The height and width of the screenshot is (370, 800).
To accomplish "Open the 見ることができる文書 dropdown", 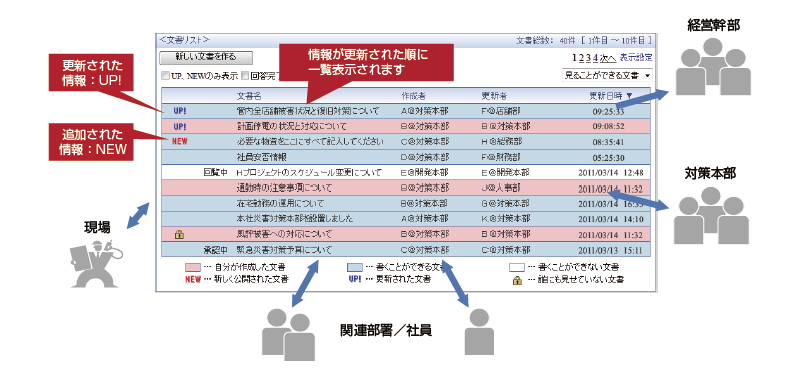I will 607,76.
